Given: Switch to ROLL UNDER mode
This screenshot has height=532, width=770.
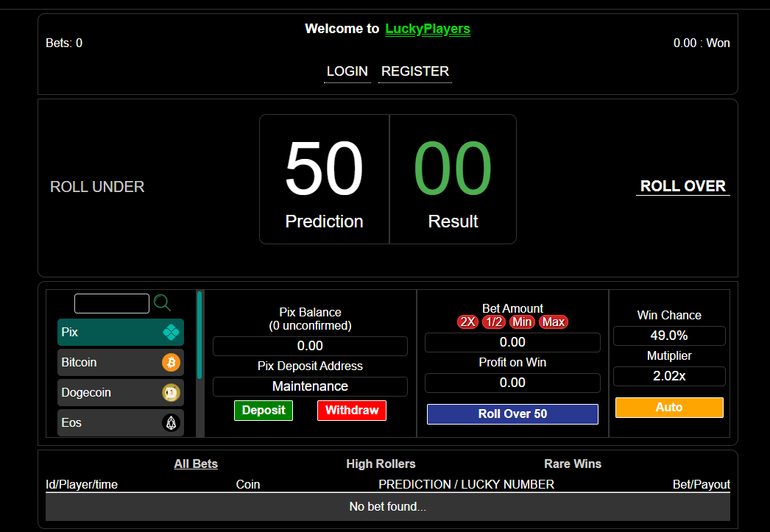Looking at the screenshot, I should 97,187.
